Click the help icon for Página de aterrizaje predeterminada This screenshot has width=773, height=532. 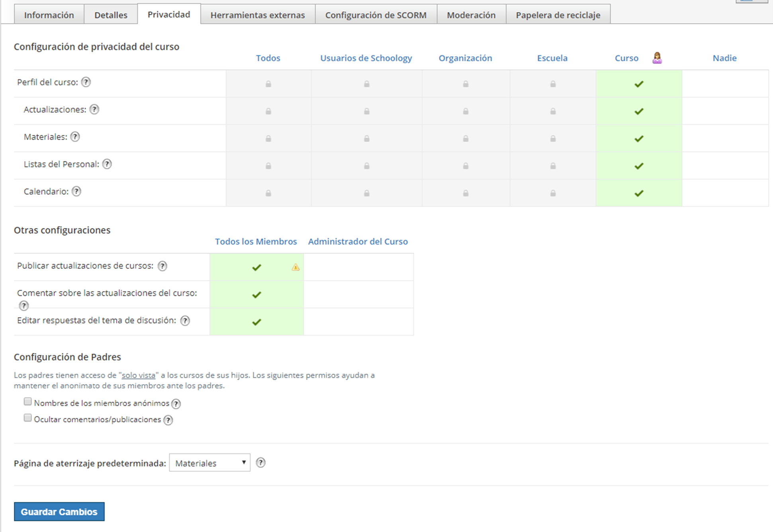pyautogui.click(x=261, y=462)
